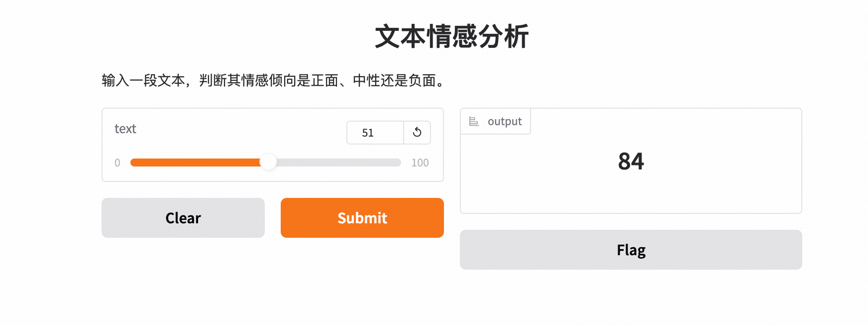868x326 pixels.
Task: Click the "text" slider label
Action: [x=125, y=129]
